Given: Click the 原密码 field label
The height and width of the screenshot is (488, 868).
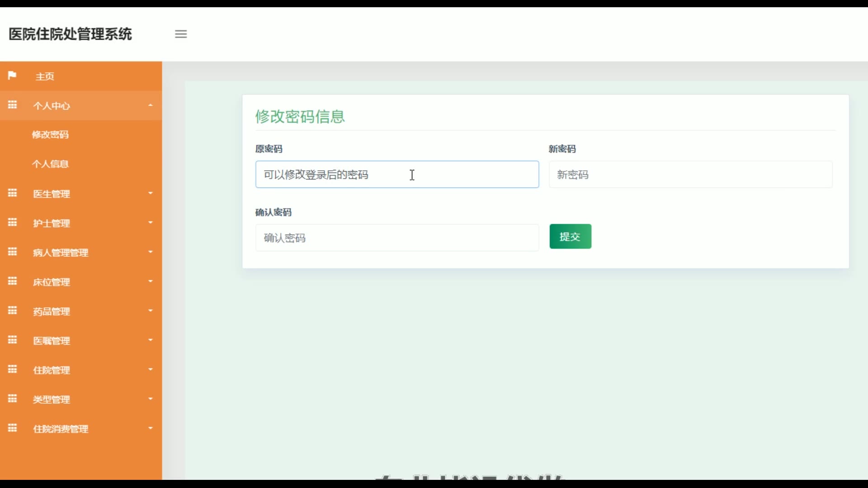Looking at the screenshot, I should 269,149.
